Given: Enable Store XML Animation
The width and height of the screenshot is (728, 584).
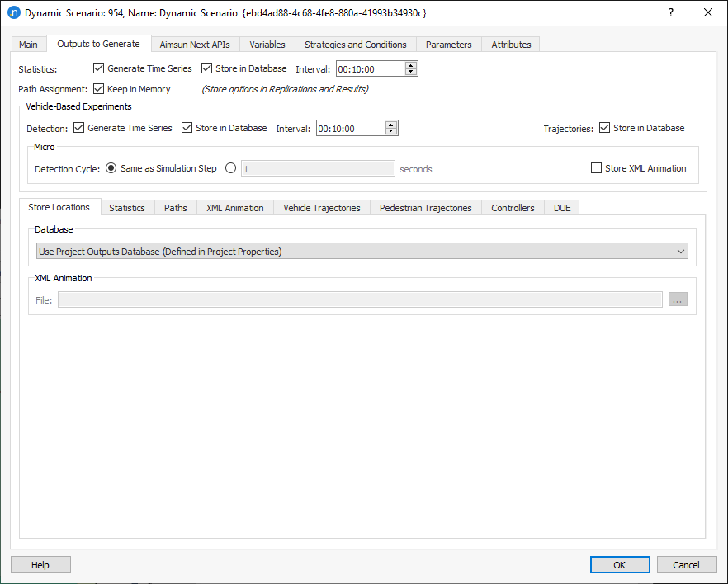Looking at the screenshot, I should click(x=596, y=168).
